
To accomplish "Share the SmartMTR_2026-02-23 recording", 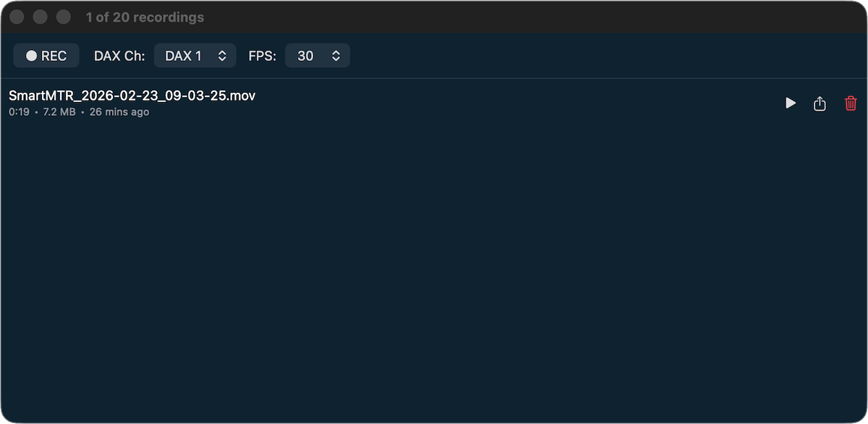I will coord(820,104).
